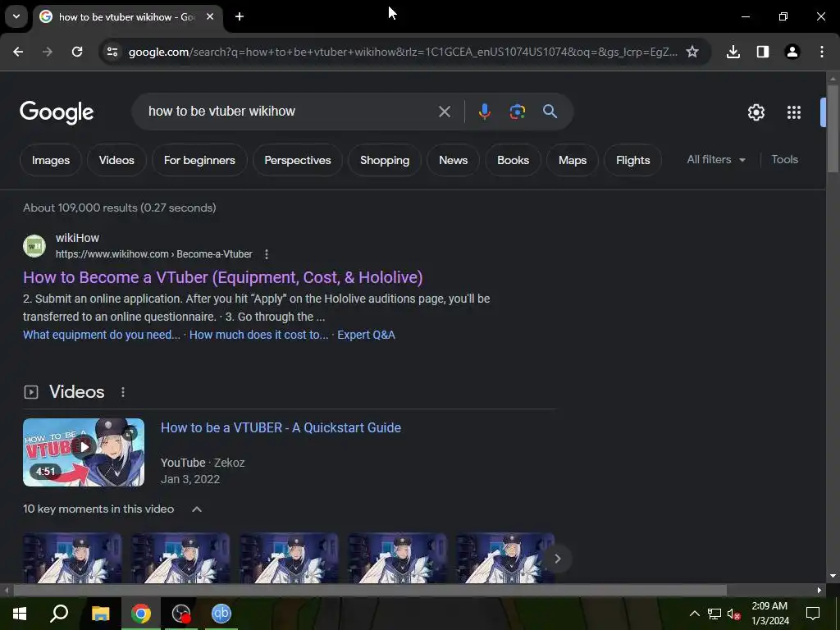Open more options beside wikiHow URL

pyautogui.click(x=267, y=254)
